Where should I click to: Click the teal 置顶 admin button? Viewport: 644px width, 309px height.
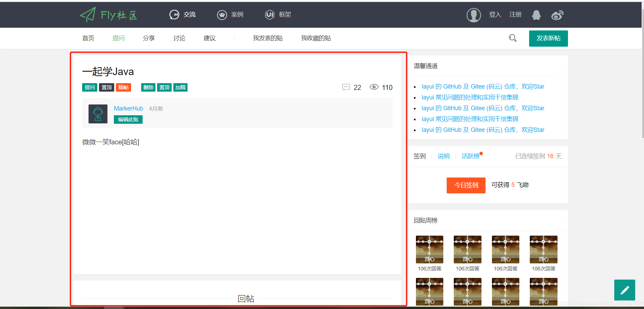pyautogui.click(x=165, y=87)
